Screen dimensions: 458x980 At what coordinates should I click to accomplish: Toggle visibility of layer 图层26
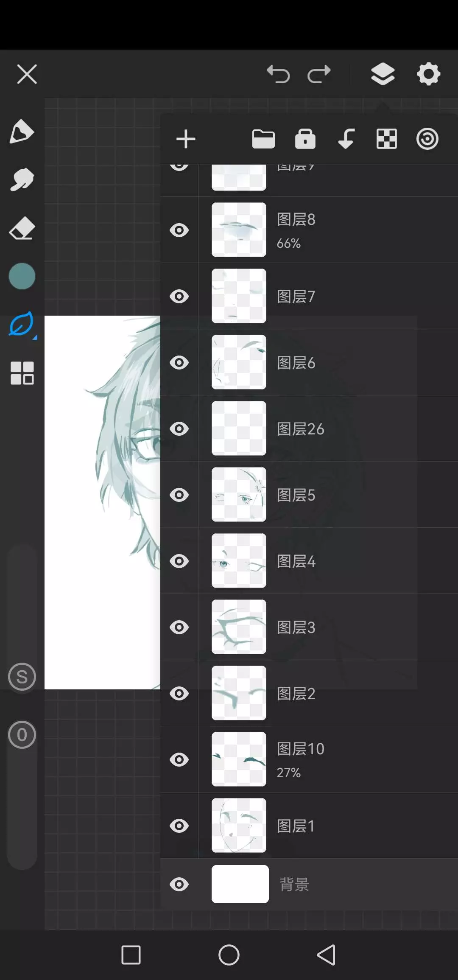point(179,429)
